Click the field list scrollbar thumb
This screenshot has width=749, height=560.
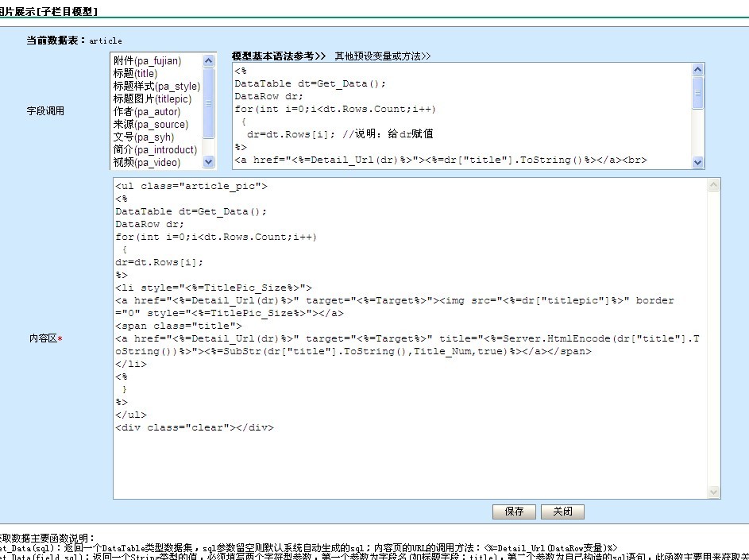point(209,103)
